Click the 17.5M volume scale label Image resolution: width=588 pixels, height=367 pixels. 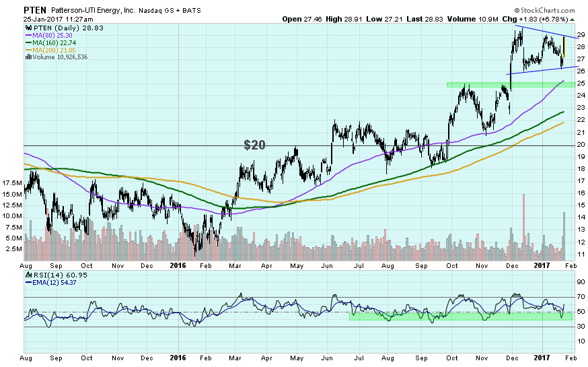(12, 183)
